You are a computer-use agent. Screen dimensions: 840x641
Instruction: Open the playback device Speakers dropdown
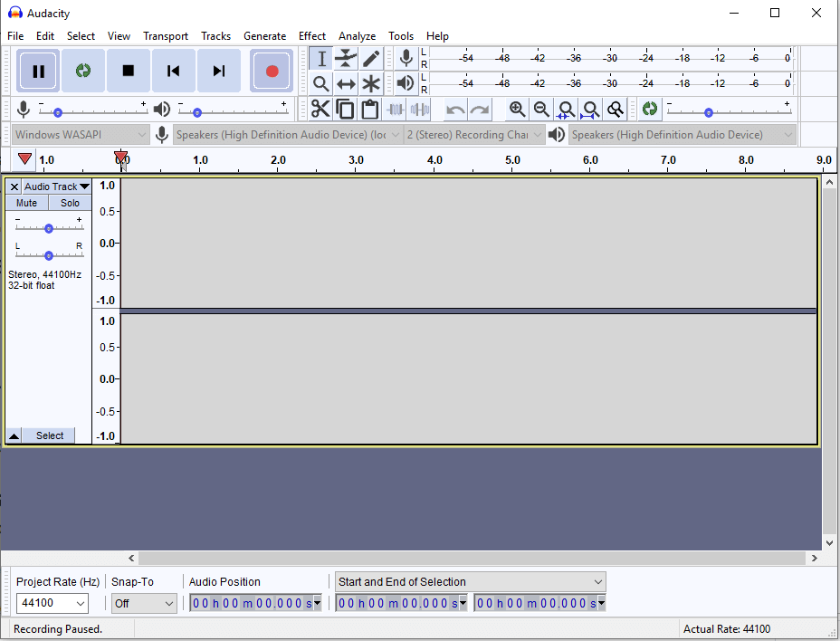[x=682, y=135]
